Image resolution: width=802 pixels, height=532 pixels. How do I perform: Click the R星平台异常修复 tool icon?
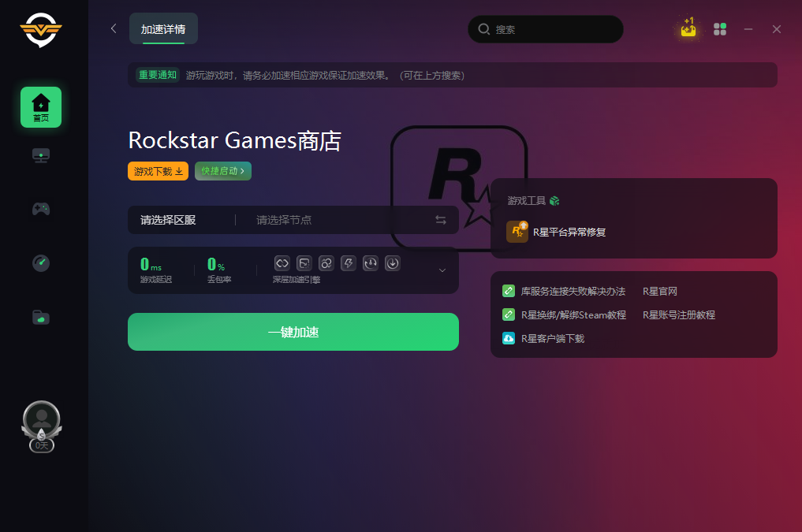point(517,232)
